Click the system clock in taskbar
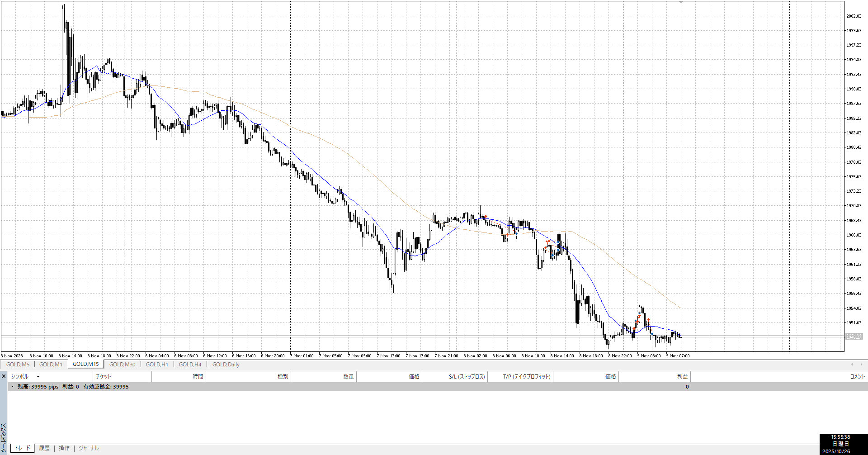Image resolution: width=868 pixels, height=455 pixels. [x=840, y=444]
